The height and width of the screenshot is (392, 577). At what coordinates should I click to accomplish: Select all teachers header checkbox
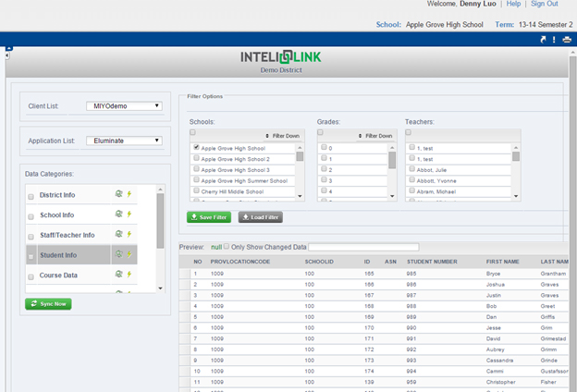pos(408,132)
